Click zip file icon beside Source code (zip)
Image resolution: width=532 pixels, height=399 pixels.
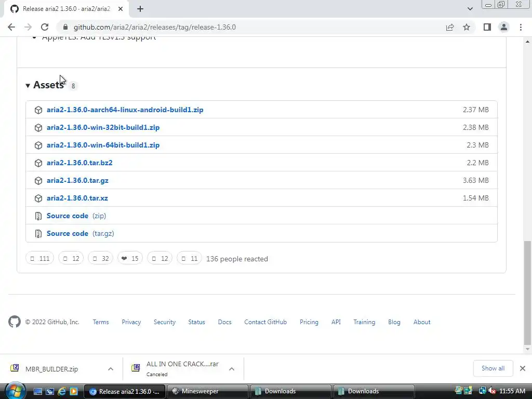(38, 216)
